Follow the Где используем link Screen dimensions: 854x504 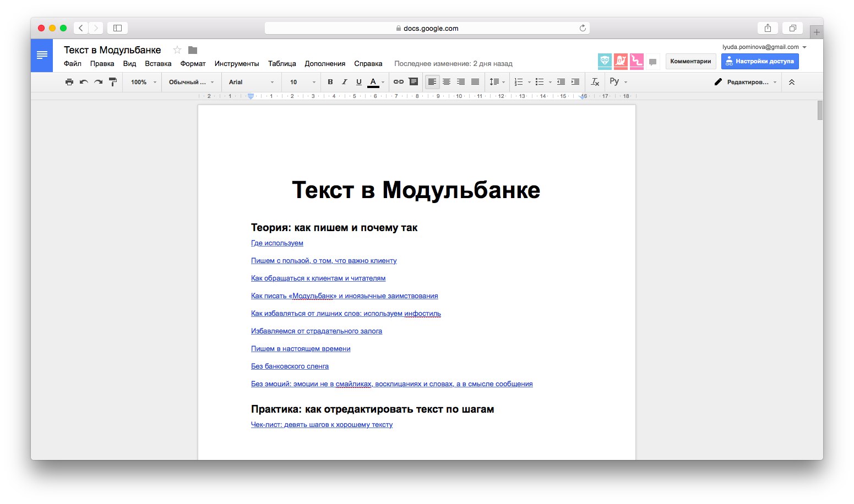pyautogui.click(x=277, y=243)
